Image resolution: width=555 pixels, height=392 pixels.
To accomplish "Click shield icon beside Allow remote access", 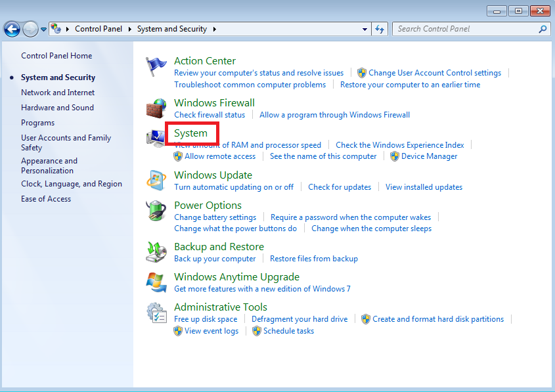I will click(x=178, y=156).
